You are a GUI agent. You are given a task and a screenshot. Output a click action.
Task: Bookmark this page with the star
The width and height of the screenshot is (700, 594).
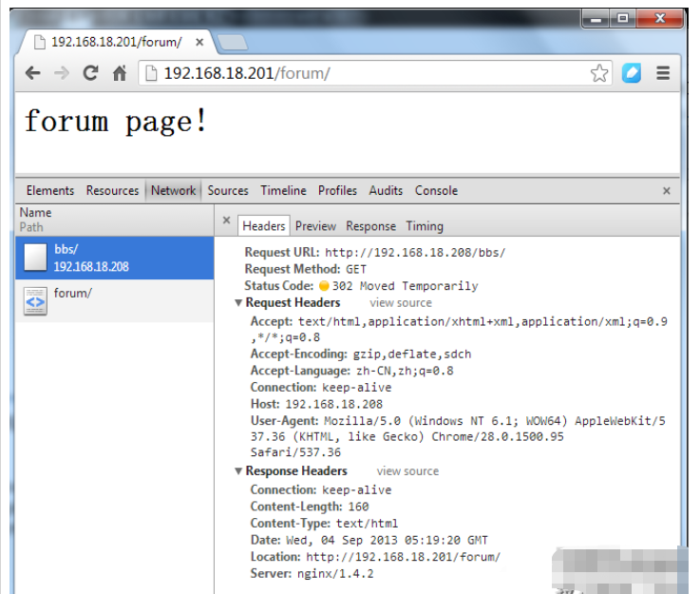coord(599,73)
